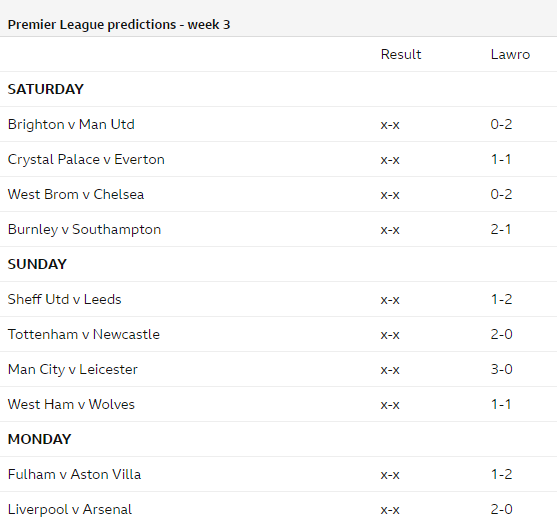The height and width of the screenshot is (526, 557).
Task: Select the Burnley v Southampton fixture
Action: tap(84, 229)
